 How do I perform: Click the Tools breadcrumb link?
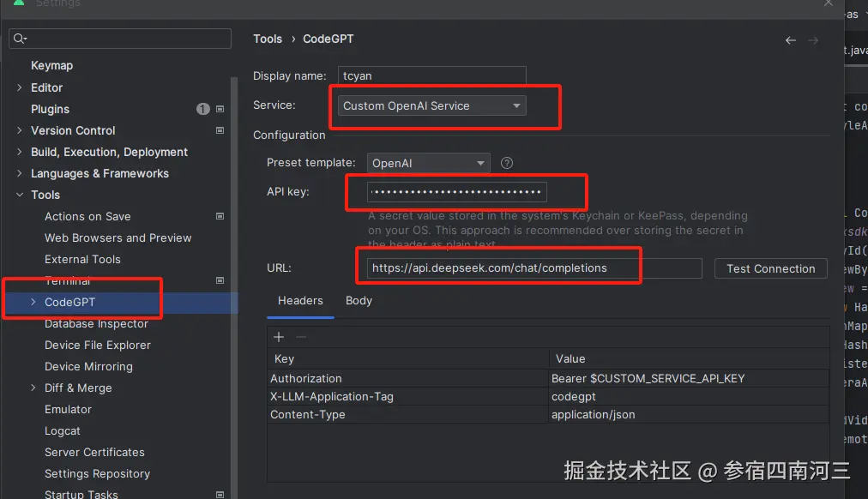[x=268, y=39]
